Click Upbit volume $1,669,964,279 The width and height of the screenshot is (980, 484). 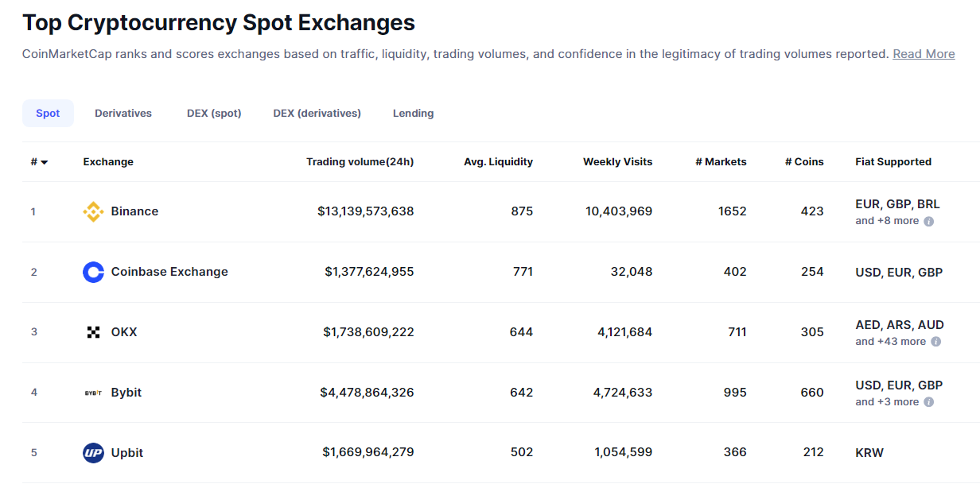click(x=368, y=453)
